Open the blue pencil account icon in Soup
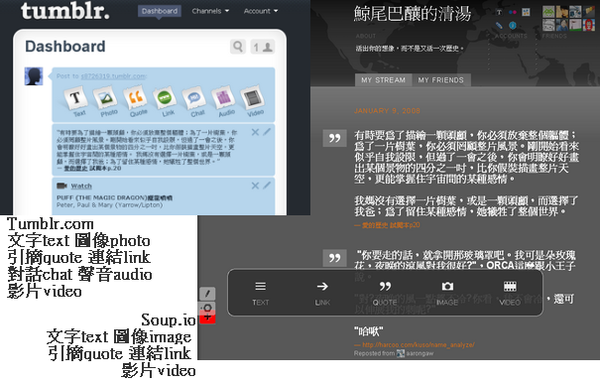The height and width of the screenshot is (383, 600). [x=499, y=26]
